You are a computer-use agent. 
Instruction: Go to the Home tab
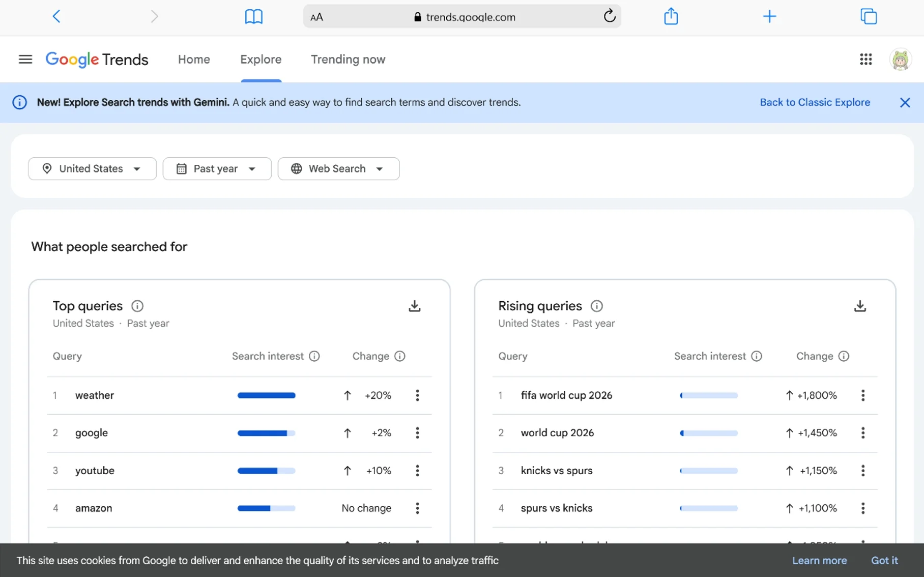click(x=194, y=60)
